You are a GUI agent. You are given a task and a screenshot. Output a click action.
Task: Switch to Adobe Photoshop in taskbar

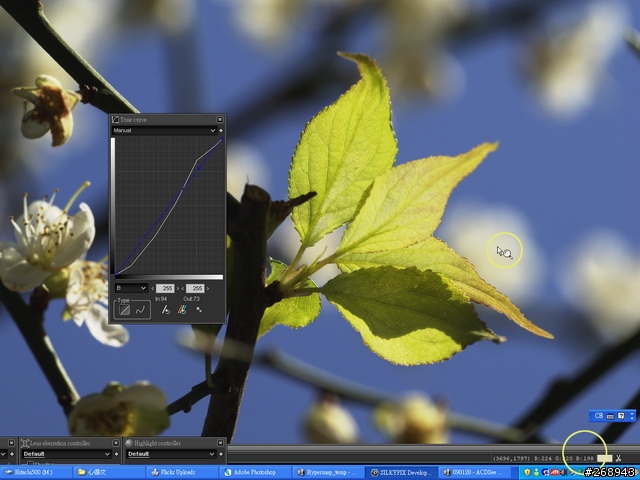click(x=255, y=473)
